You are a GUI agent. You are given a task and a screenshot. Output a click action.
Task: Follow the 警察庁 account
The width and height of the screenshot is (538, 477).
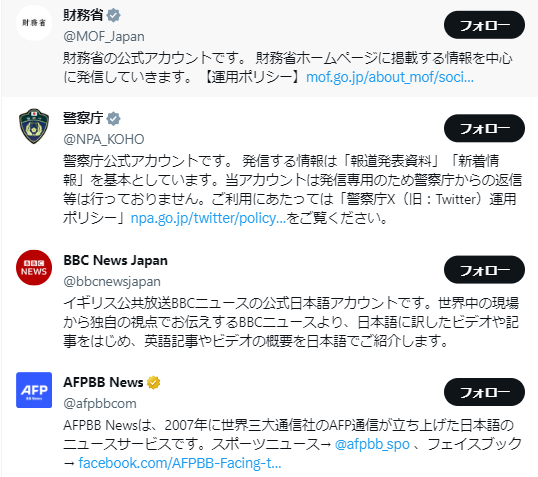[x=484, y=128]
